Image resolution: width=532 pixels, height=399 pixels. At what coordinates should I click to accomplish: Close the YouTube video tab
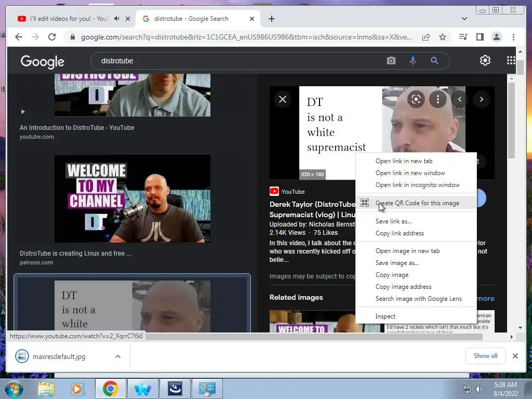pos(128,19)
